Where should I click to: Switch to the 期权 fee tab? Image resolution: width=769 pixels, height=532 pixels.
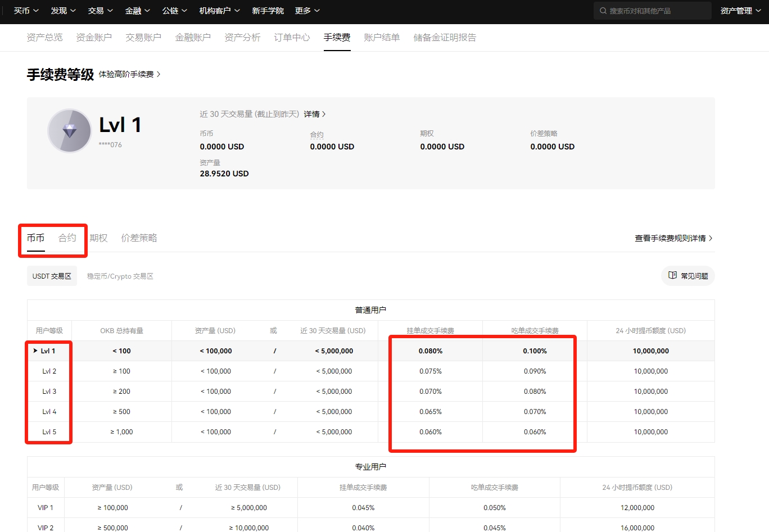pos(99,238)
